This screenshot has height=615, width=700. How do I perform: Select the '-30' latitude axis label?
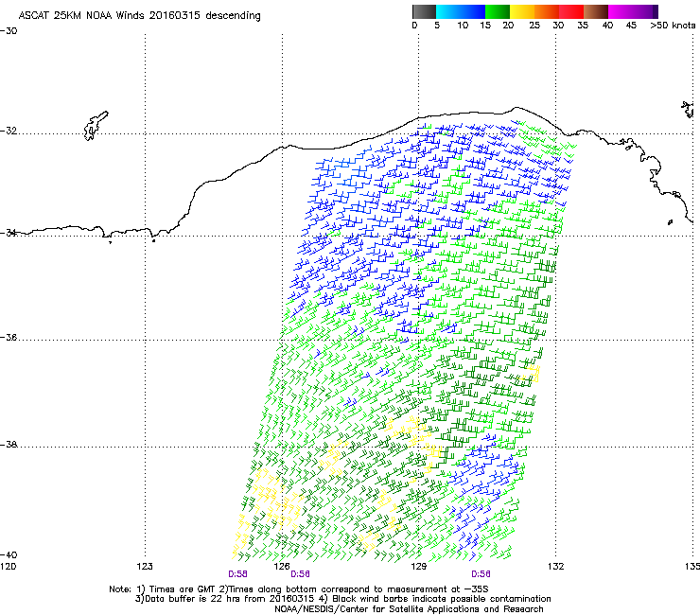9,31
